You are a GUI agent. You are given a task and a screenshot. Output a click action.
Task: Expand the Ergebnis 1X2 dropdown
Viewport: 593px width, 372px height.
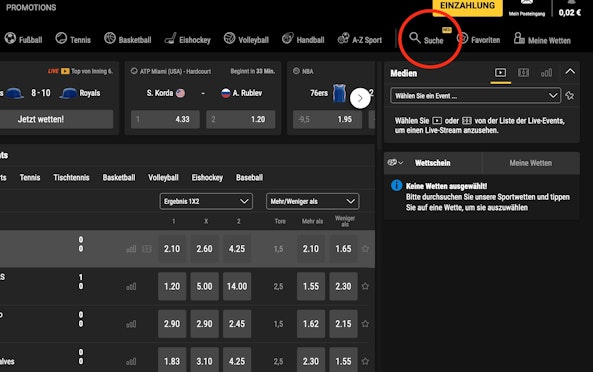(206, 202)
